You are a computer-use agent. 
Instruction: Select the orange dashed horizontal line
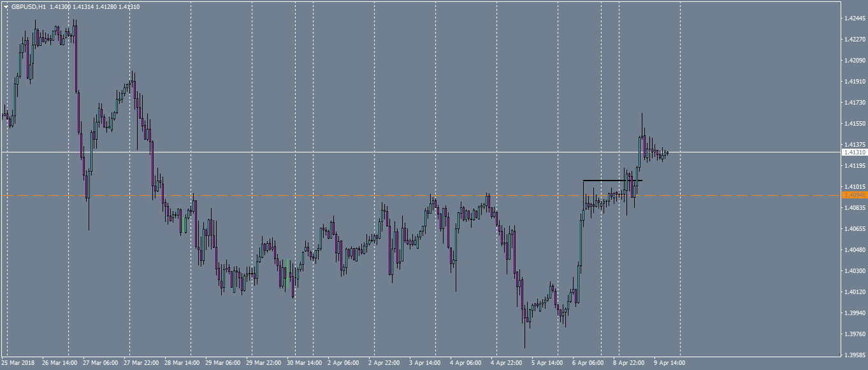(x=382, y=194)
